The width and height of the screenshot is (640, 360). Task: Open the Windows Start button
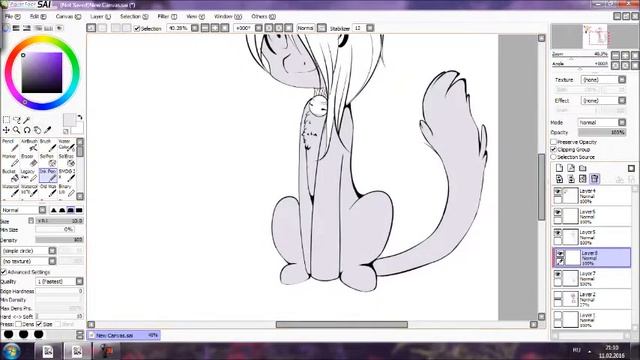[11, 351]
